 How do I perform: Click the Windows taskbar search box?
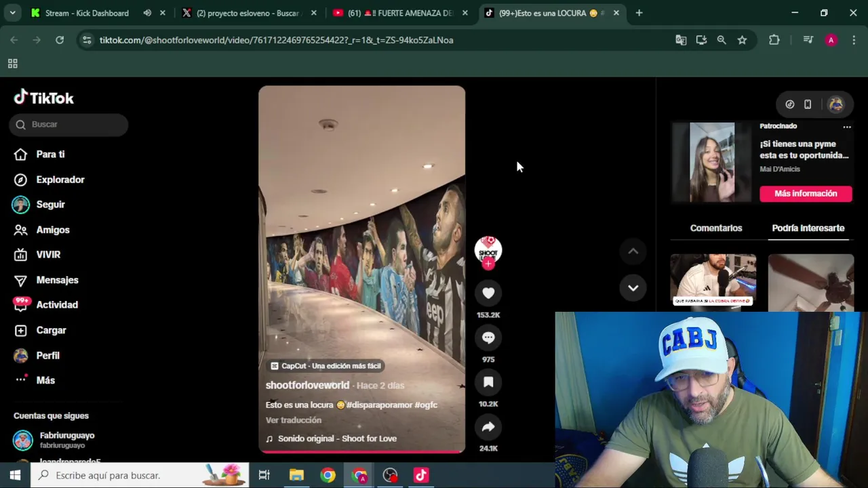coord(140,475)
